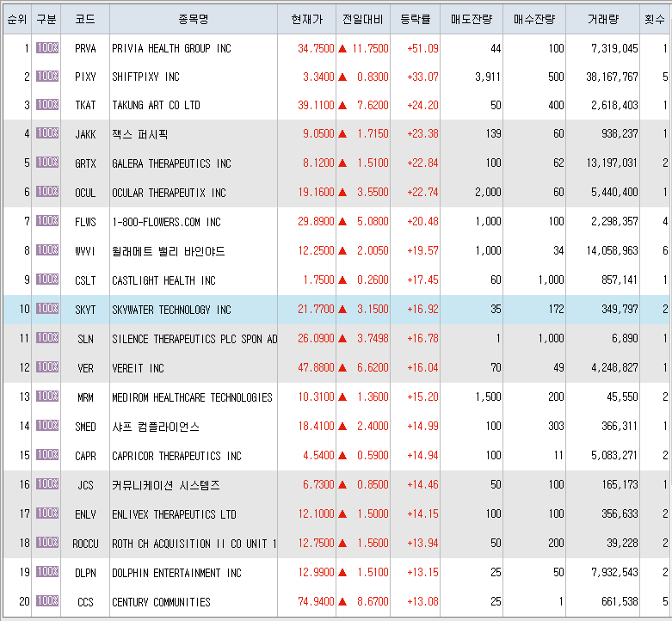672x621 pixels.
Task: Click the 100% margin badge in the PIXY row
Action: 47,76
